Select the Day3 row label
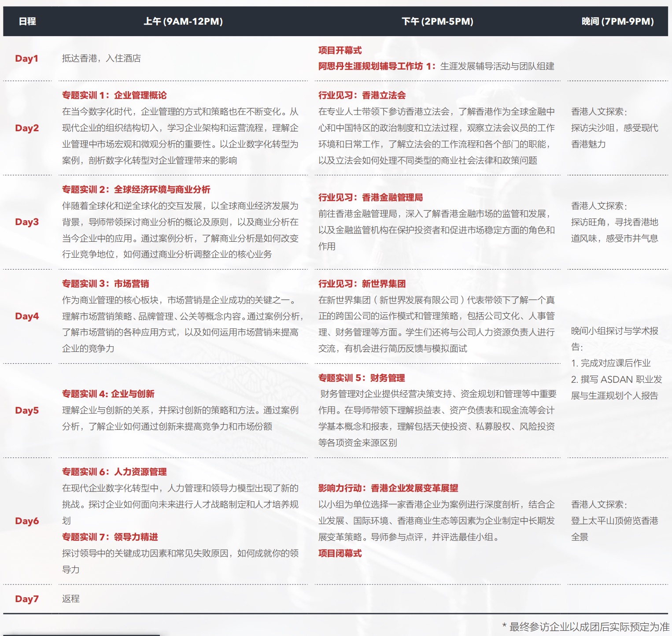 pos(27,222)
